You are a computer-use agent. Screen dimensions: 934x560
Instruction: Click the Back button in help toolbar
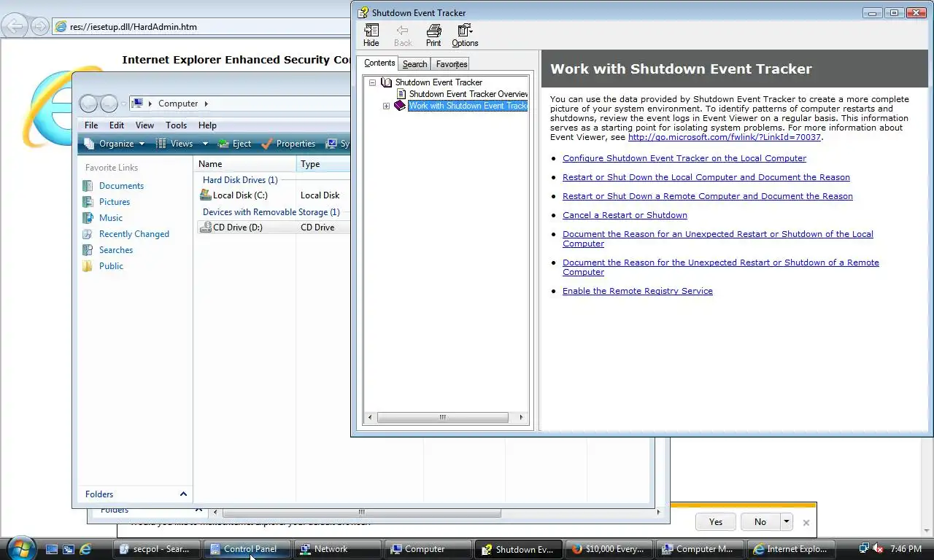(403, 35)
